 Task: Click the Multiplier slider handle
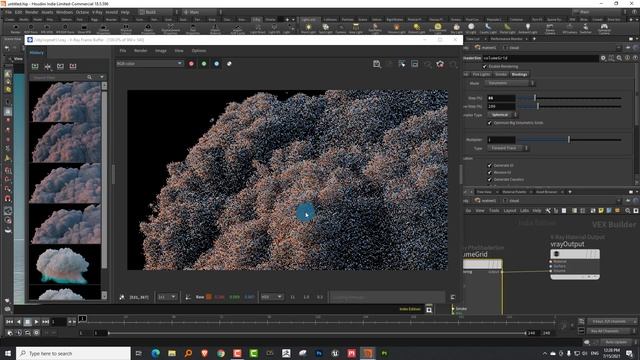[x=569, y=140]
